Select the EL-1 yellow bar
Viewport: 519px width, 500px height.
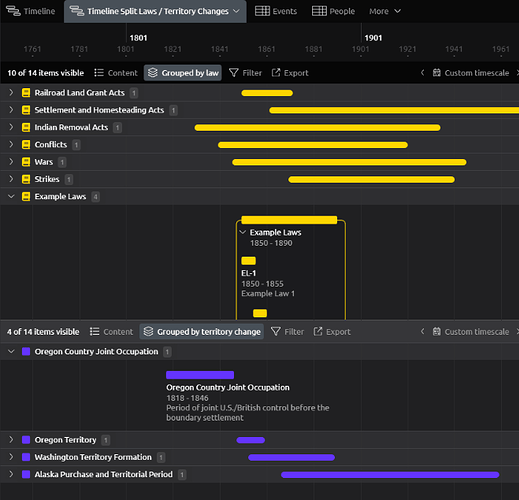tap(248, 261)
